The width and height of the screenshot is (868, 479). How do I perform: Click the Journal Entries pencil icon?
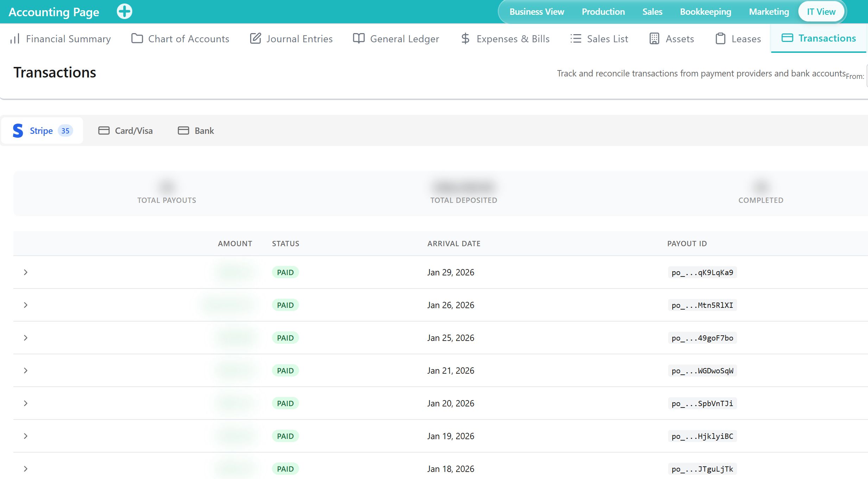pyautogui.click(x=255, y=38)
